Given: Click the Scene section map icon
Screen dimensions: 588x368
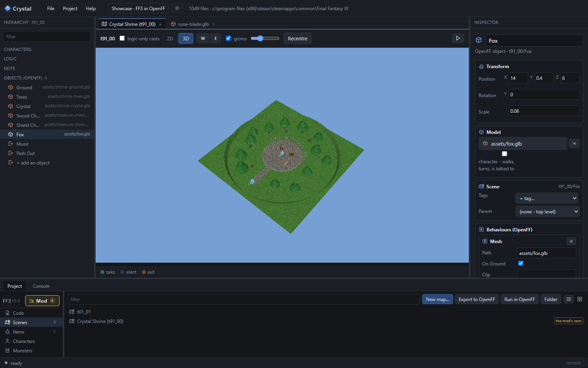Looking at the screenshot, I should pyautogui.click(x=481, y=186).
